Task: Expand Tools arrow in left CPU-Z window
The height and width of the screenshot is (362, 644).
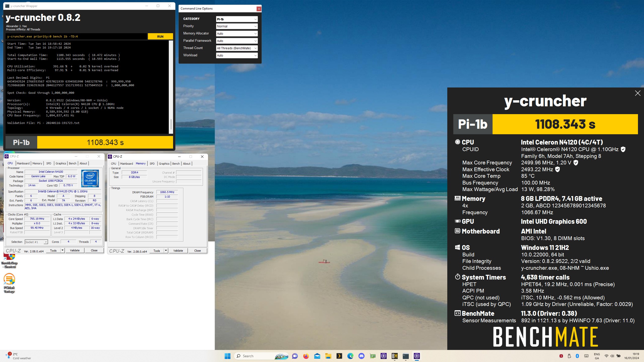Action: pyautogui.click(x=62, y=250)
